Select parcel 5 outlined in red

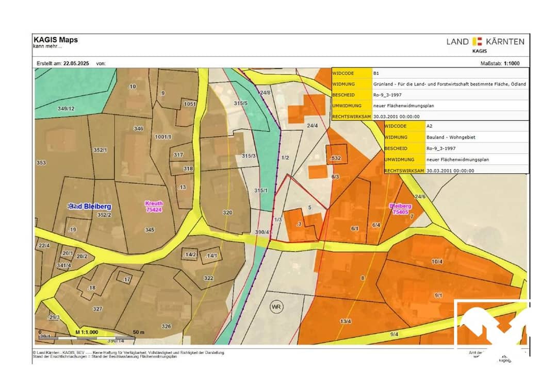tap(309, 207)
